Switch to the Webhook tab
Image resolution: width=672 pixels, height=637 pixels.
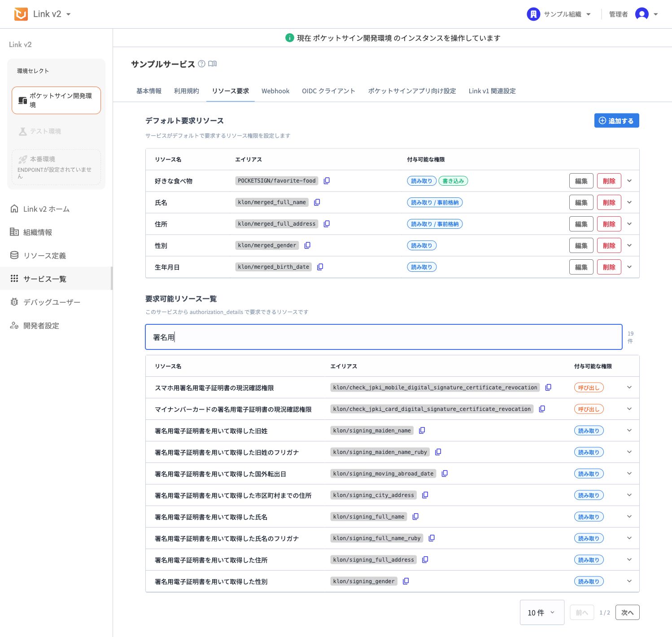point(275,91)
